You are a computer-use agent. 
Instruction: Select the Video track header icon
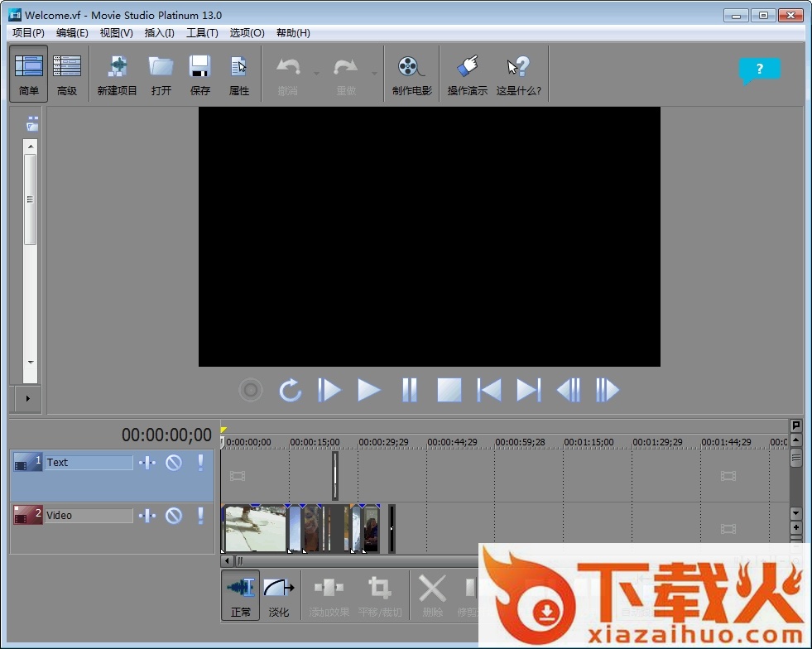click(x=27, y=515)
